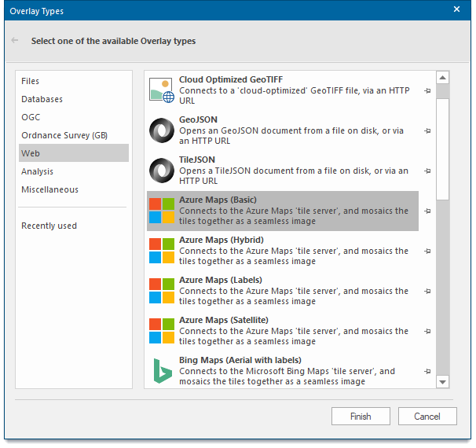
Task: Pin the Azure Maps (Satellite) overlay type
Action: point(427,331)
